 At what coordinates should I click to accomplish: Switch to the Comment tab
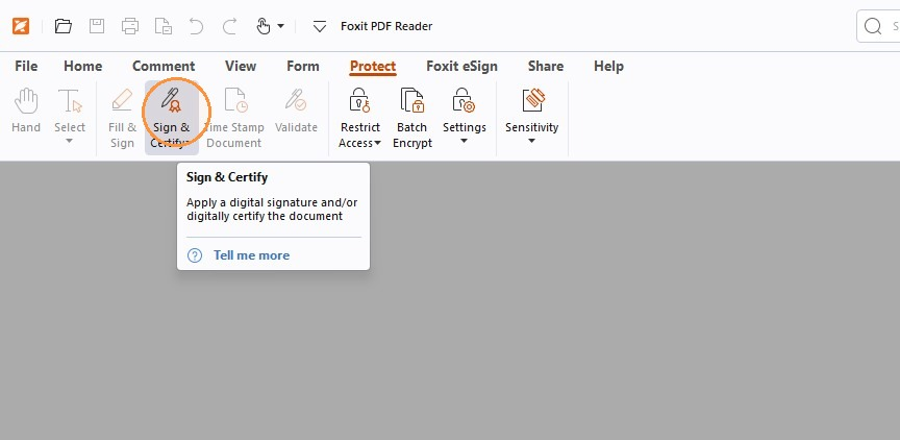(x=164, y=66)
